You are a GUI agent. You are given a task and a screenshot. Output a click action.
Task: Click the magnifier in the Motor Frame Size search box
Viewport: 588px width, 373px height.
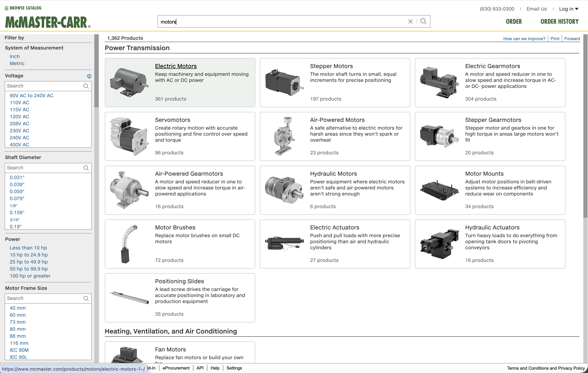tap(86, 298)
